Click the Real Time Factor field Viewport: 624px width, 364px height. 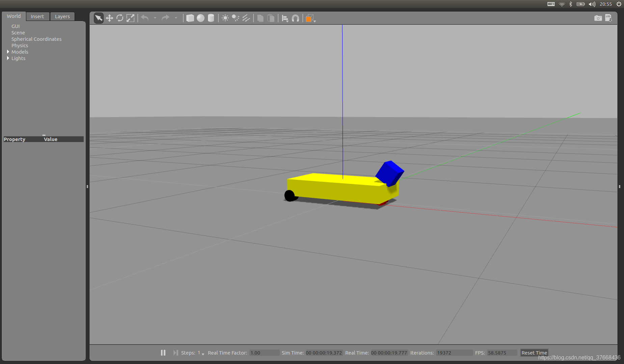tap(264, 353)
